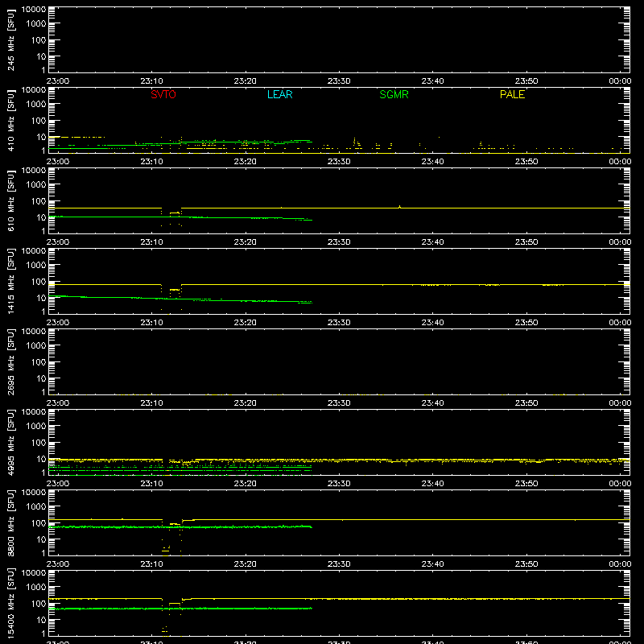Select the 4995 MHz [SFU] axis title

(10, 442)
